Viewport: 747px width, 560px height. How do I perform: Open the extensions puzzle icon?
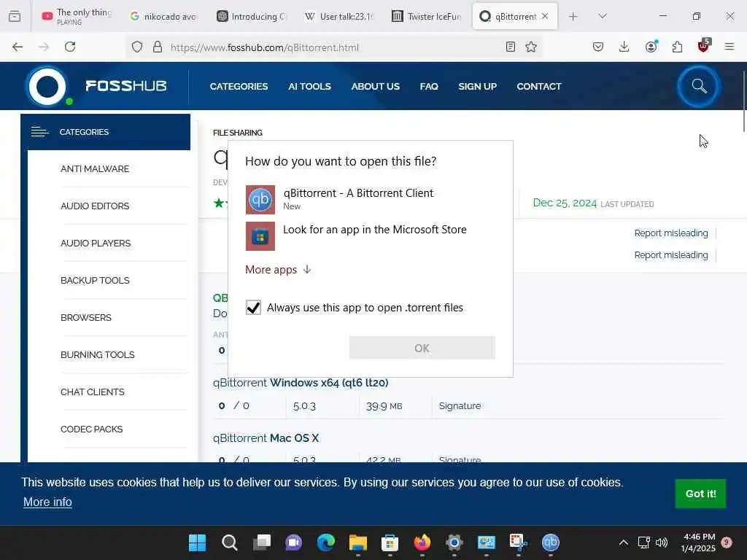pos(677,47)
